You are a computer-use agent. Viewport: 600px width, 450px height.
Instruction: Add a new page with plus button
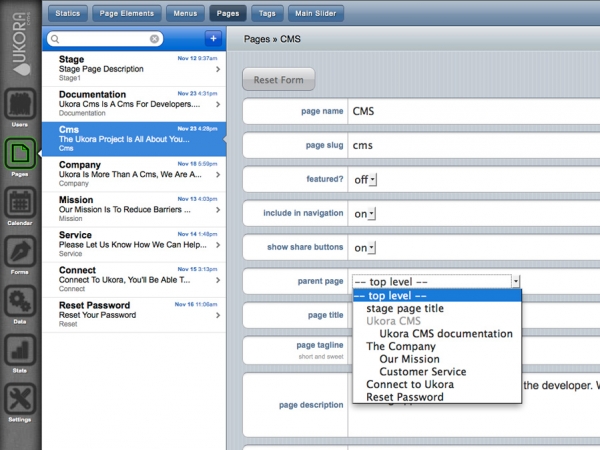pyautogui.click(x=213, y=38)
